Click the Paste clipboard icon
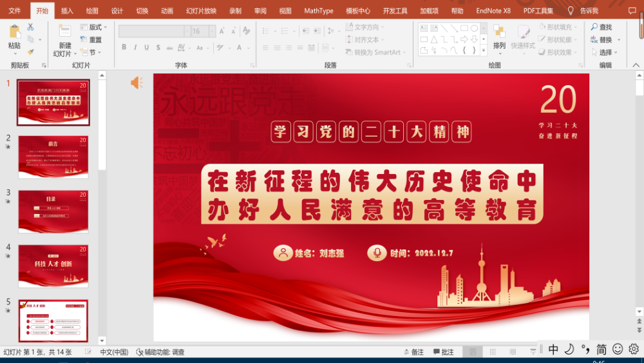Viewport: 644px width, 363px height. point(14,32)
